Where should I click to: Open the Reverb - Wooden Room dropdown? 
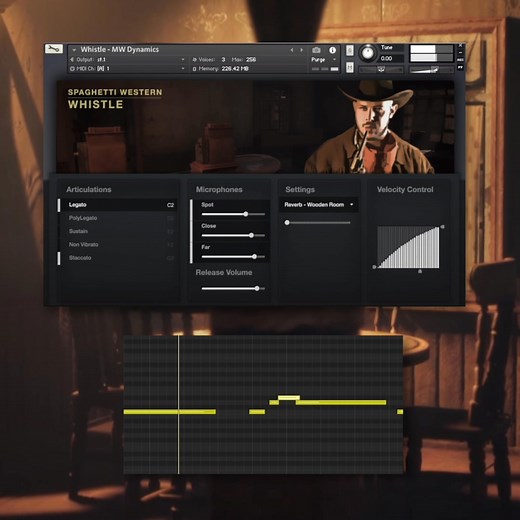point(319,205)
